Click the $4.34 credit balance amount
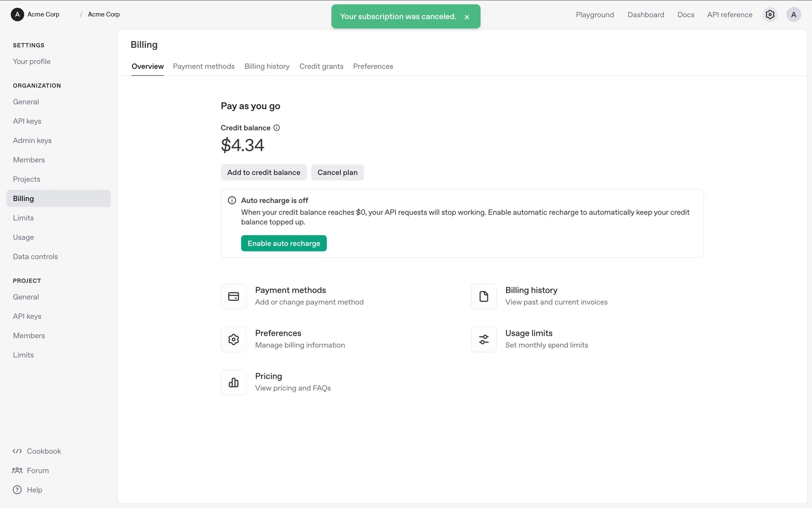 tap(242, 145)
